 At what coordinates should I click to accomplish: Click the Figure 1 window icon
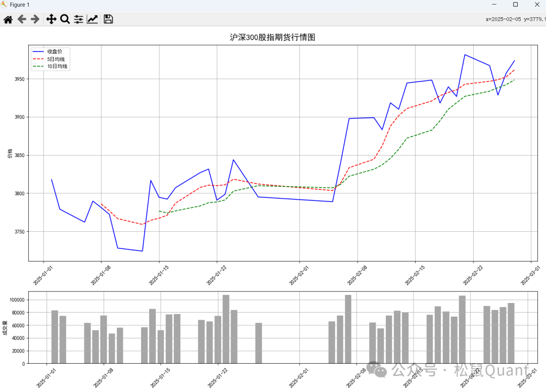point(5,5)
